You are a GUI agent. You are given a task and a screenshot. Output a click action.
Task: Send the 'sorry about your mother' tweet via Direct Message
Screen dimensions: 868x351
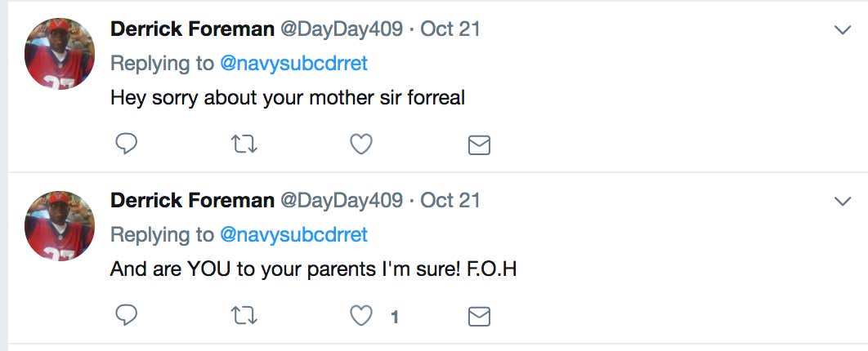pyautogui.click(x=479, y=144)
